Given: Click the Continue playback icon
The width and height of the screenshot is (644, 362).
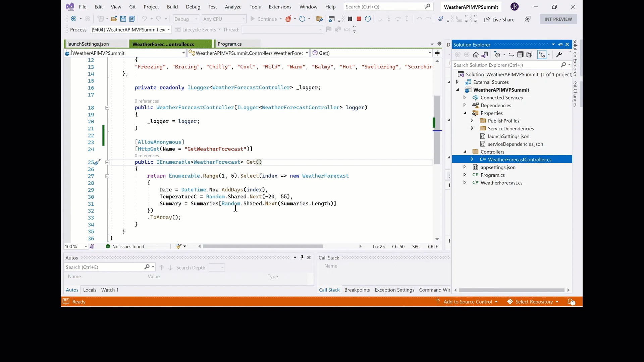Looking at the screenshot, I should [x=253, y=18].
